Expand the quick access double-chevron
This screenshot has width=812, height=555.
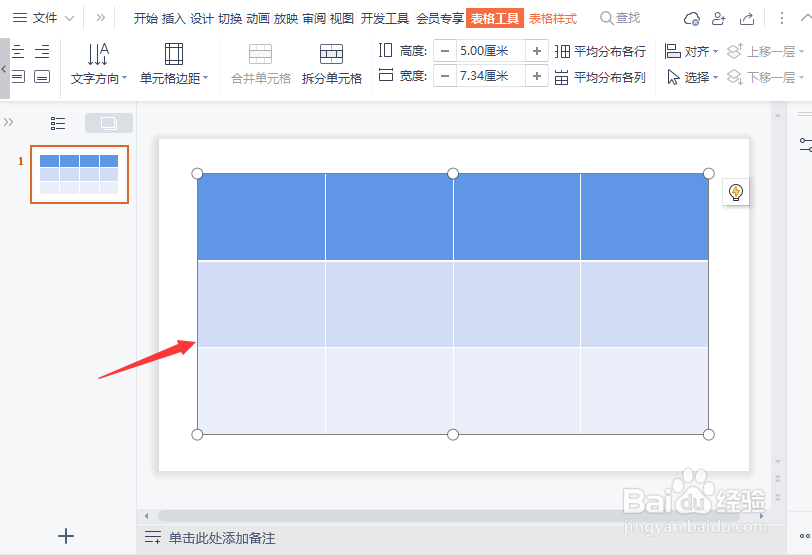coord(100,18)
